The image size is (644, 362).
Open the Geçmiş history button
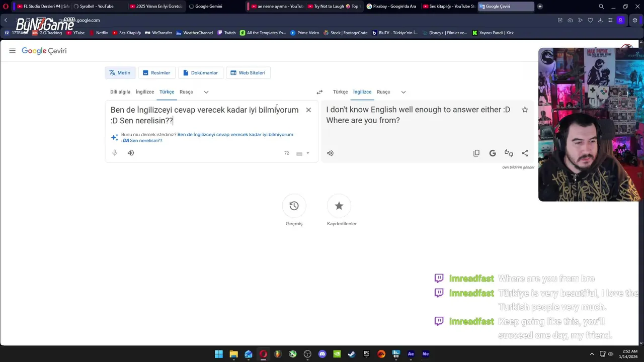pos(294,206)
